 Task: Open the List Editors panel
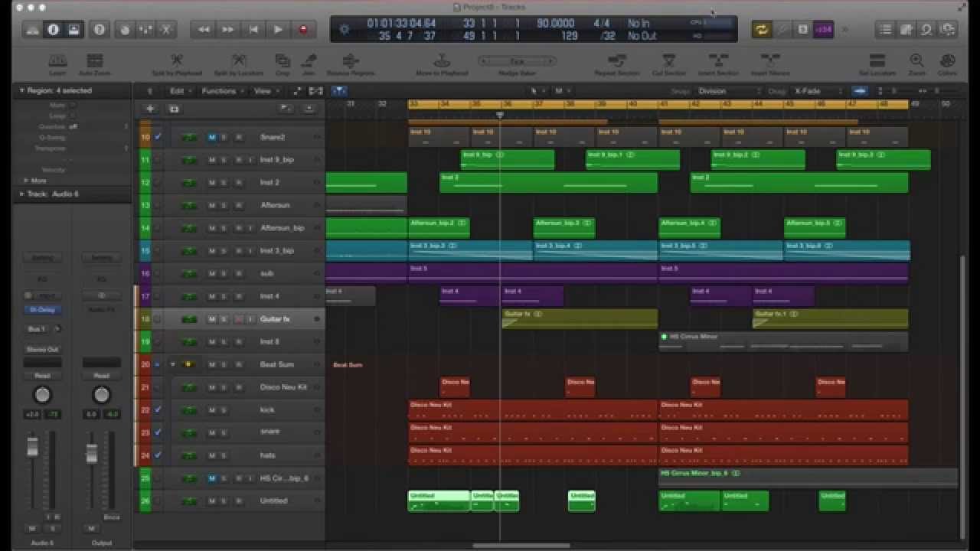pyautogui.click(x=886, y=30)
